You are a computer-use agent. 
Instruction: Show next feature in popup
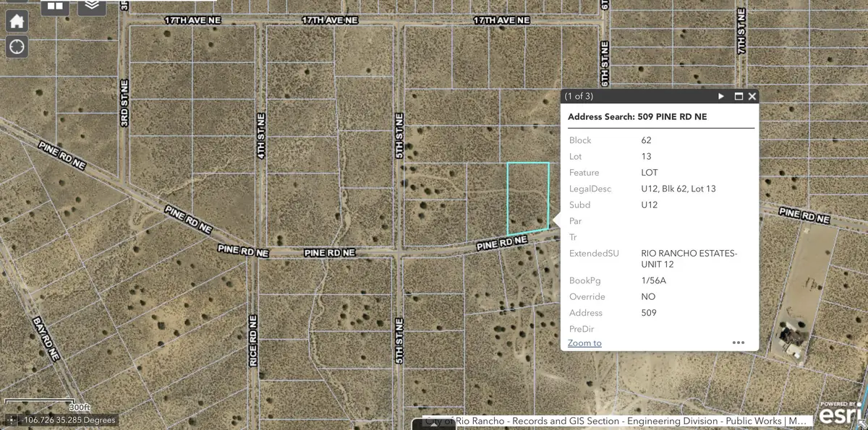pos(721,96)
